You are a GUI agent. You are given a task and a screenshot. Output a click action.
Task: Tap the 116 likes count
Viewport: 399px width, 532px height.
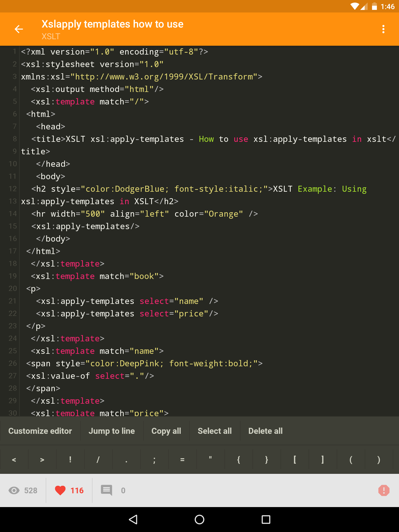click(x=77, y=490)
